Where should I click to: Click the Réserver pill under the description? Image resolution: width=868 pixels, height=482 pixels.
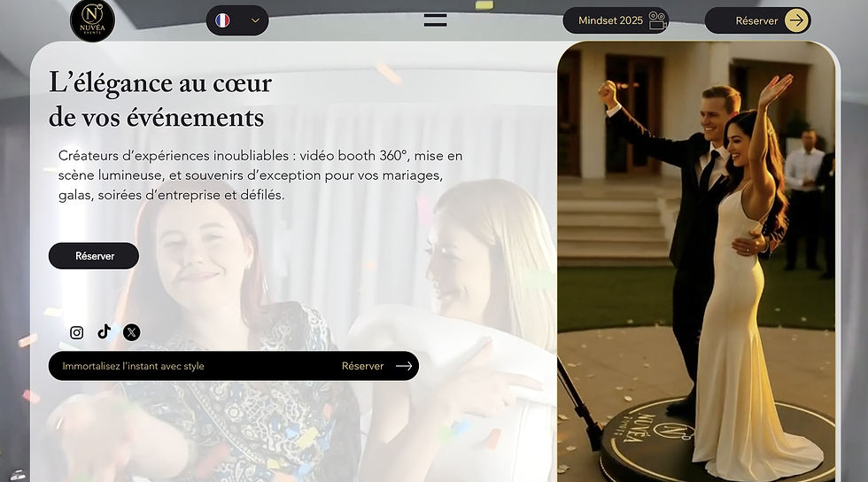pyautogui.click(x=94, y=256)
